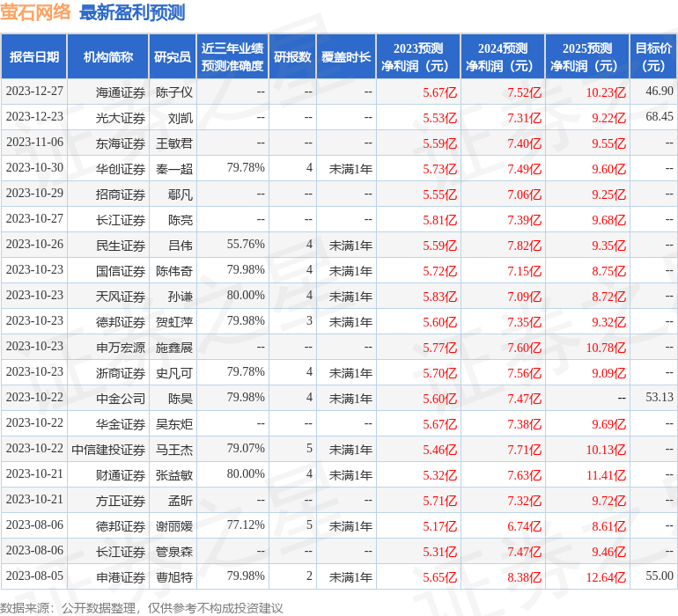Click 2025 forecast value 10.78亿
This screenshot has width=678, height=616.
pos(606,347)
